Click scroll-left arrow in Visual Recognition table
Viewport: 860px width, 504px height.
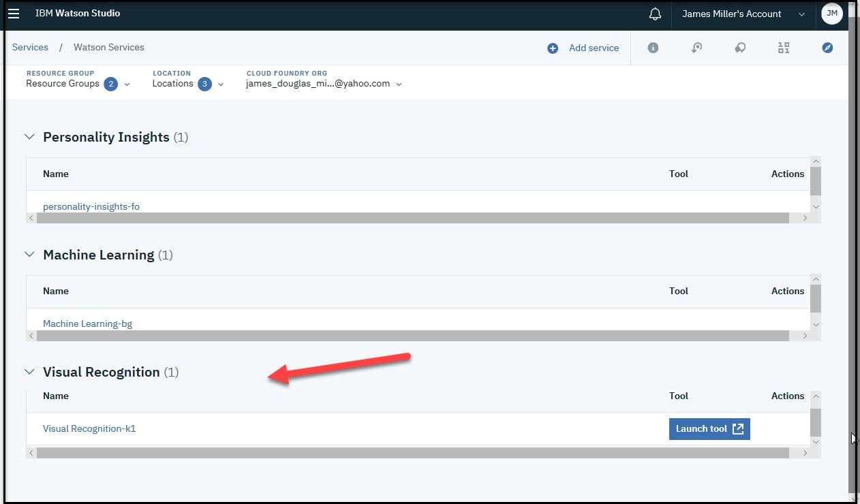31,453
